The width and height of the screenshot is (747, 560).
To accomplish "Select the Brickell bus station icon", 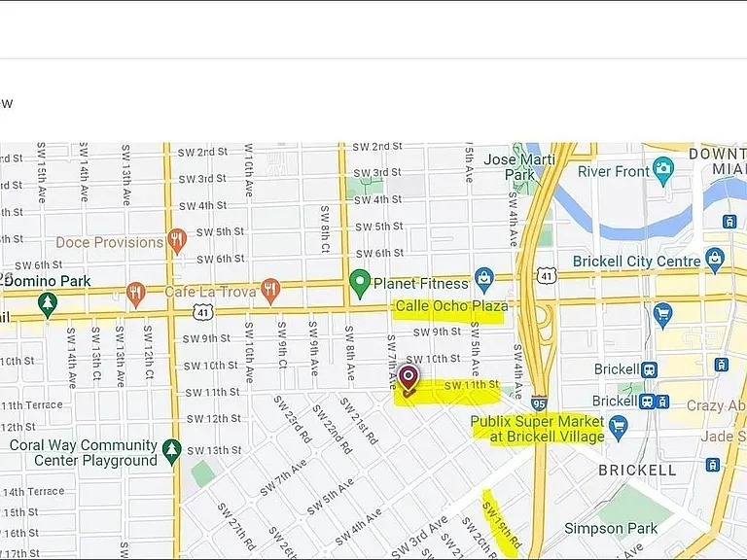I will coord(650,370).
